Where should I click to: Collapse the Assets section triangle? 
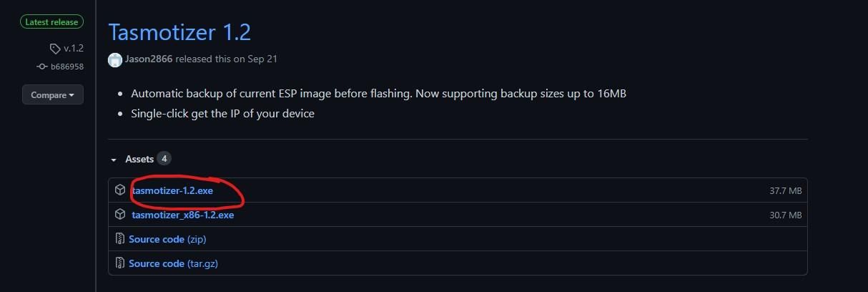(114, 160)
